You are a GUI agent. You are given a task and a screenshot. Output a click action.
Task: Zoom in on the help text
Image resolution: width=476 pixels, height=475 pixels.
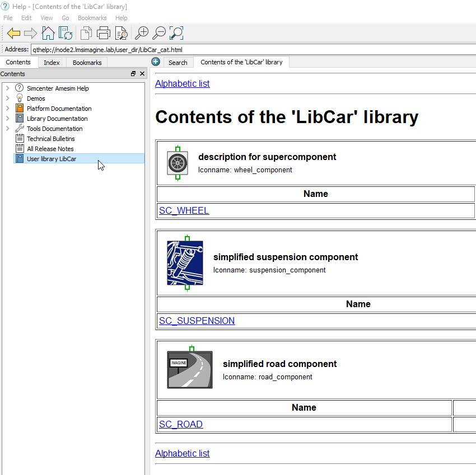click(141, 33)
